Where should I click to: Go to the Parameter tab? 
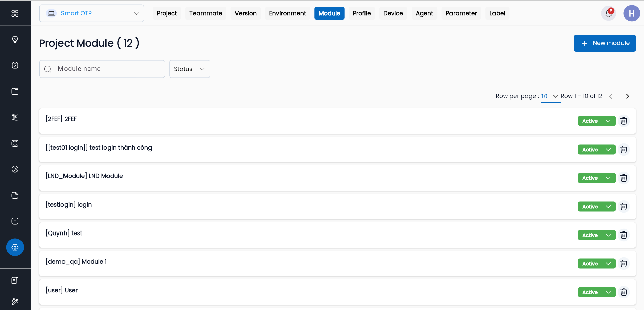[461, 13]
